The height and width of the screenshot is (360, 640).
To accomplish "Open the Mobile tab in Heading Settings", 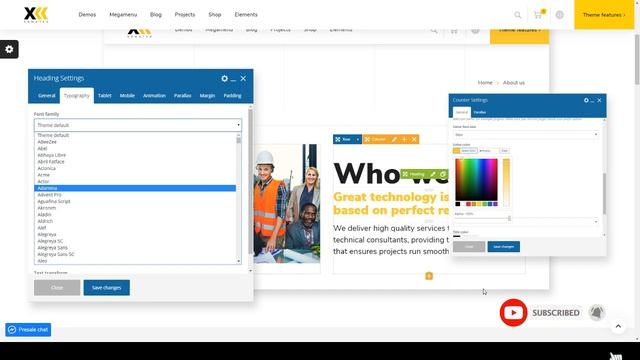I will click(127, 96).
